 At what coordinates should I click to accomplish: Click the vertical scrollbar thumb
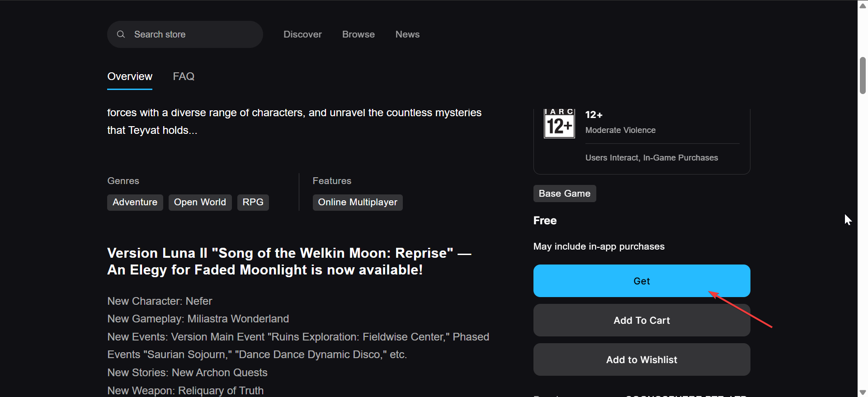(x=863, y=76)
